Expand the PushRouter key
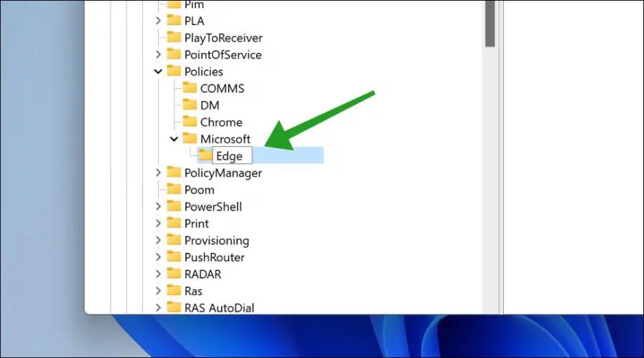The image size is (644, 358). (158, 257)
